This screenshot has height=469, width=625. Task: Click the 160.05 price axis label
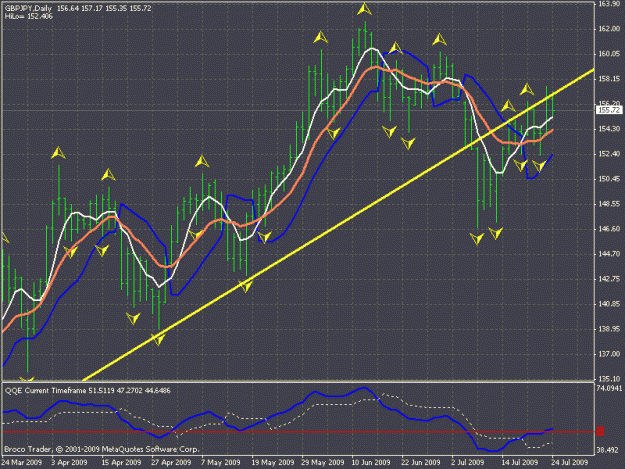609,54
